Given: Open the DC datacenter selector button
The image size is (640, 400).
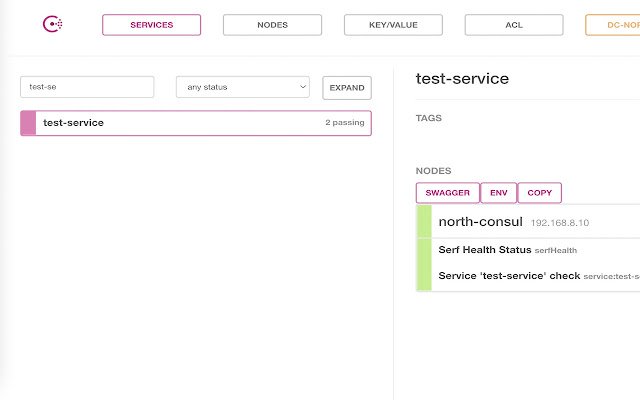Looking at the screenshot, I should [x=613, y=25].
